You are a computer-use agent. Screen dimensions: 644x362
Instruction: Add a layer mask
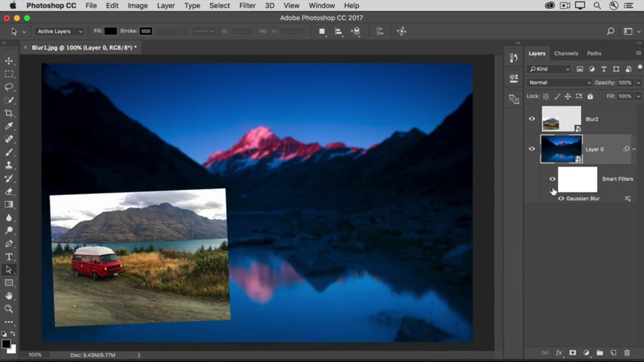point(573,353)
